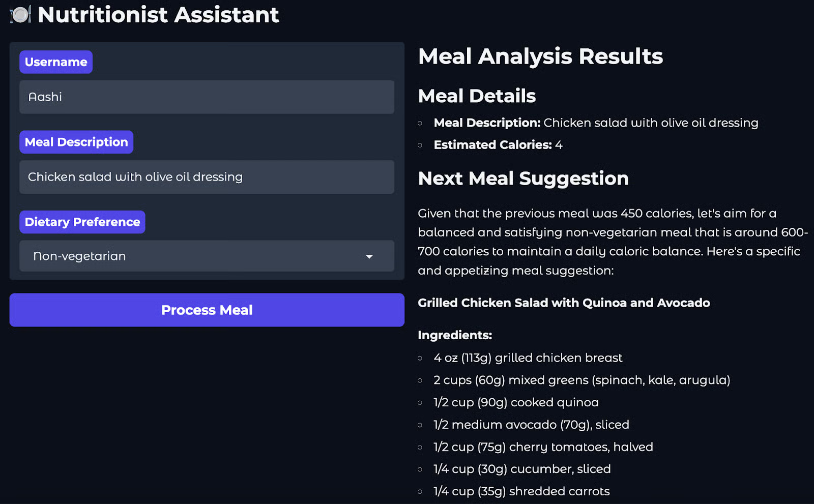Expand the Non-vegetarian selection box
This screenshot has width=814, height=504.
click(x=207, y=256)
